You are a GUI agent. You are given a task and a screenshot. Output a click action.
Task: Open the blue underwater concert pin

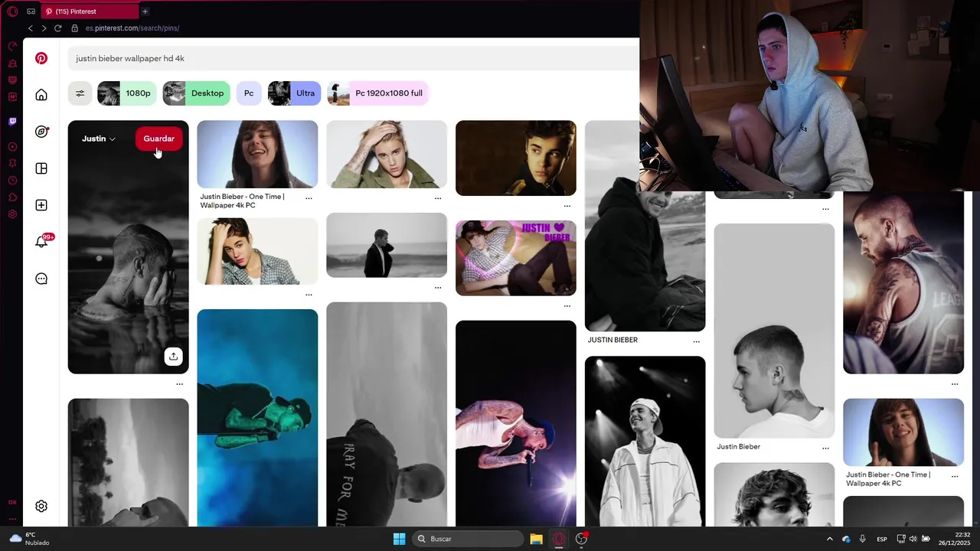point(257,417)
